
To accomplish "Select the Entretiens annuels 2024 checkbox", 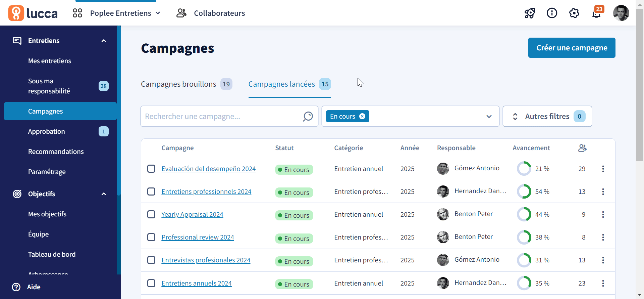I will coord(151,283).
